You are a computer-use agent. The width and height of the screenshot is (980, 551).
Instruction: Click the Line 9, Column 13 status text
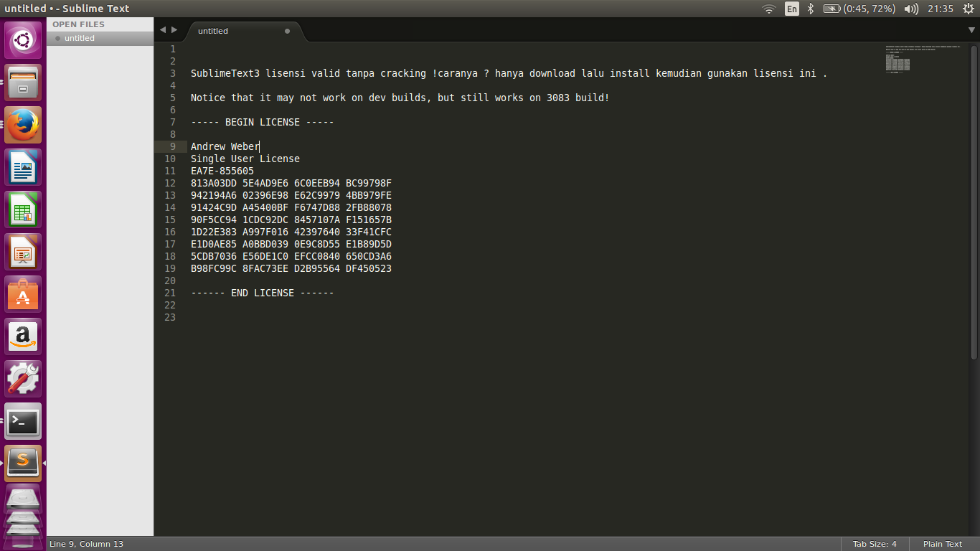(x=86, y=544)
